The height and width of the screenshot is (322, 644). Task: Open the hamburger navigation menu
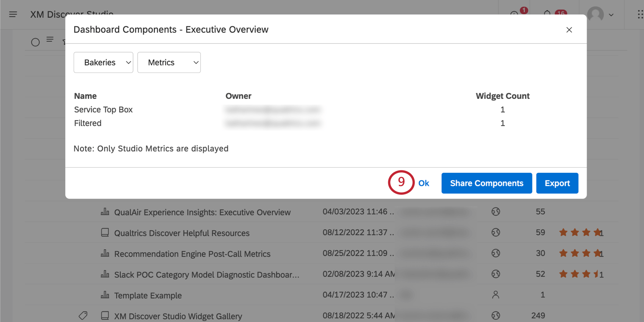[x=13, y=14]
